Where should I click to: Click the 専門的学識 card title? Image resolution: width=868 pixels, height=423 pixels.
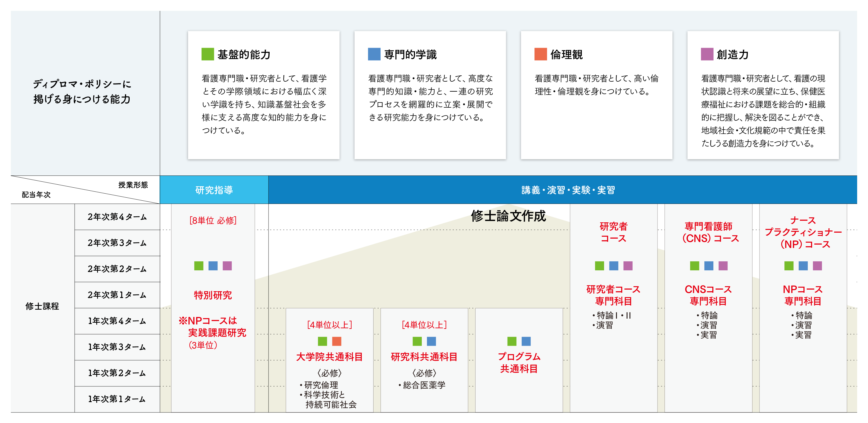click(x=410, y=55)
